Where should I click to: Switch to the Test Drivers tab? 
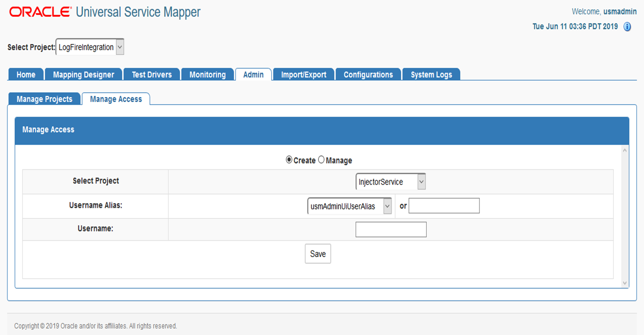click(x=152, y=74)
